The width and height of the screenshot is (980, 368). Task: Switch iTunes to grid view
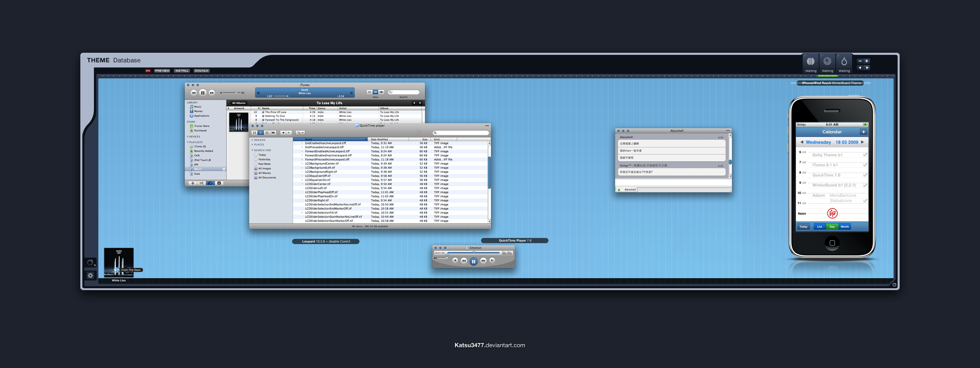coord(375,92)
